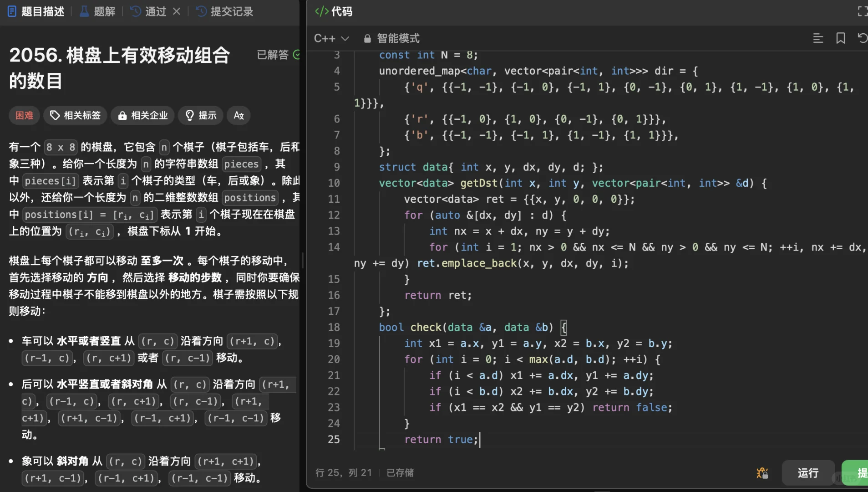Switch to the 题解 tab
868x492 pixels.
pos(97,11)
